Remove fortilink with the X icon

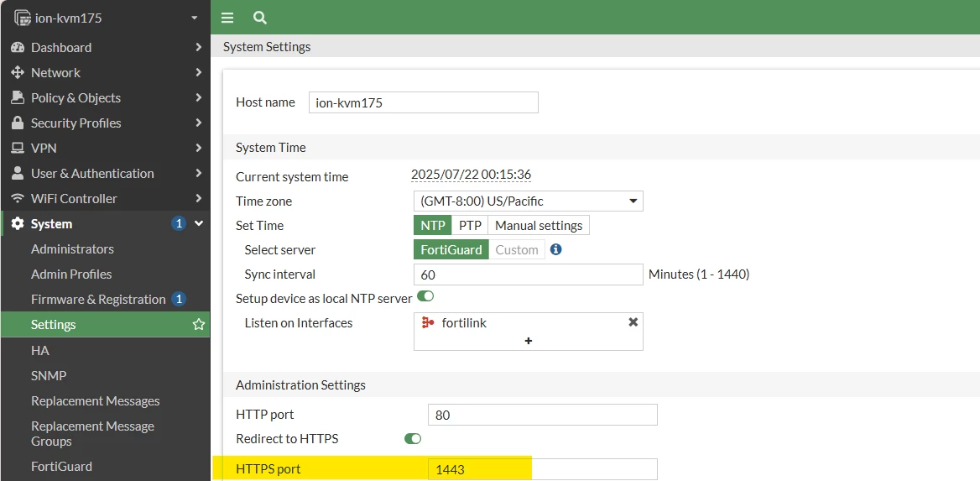point(633,322)
